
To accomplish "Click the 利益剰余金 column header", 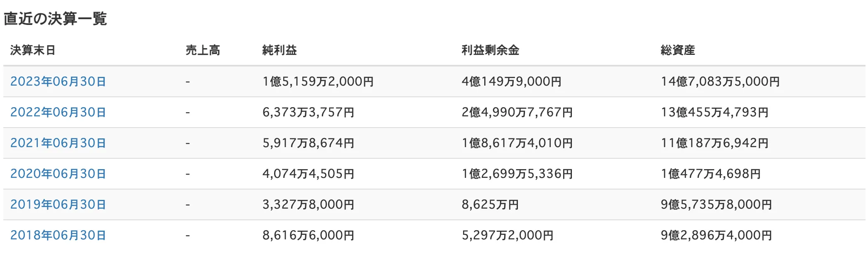I will 490,50.
